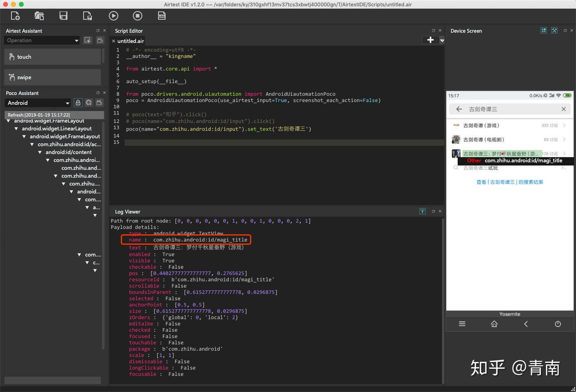Click the Refresh:[2019-01-19 15:17:22] header

coord(54,115)
